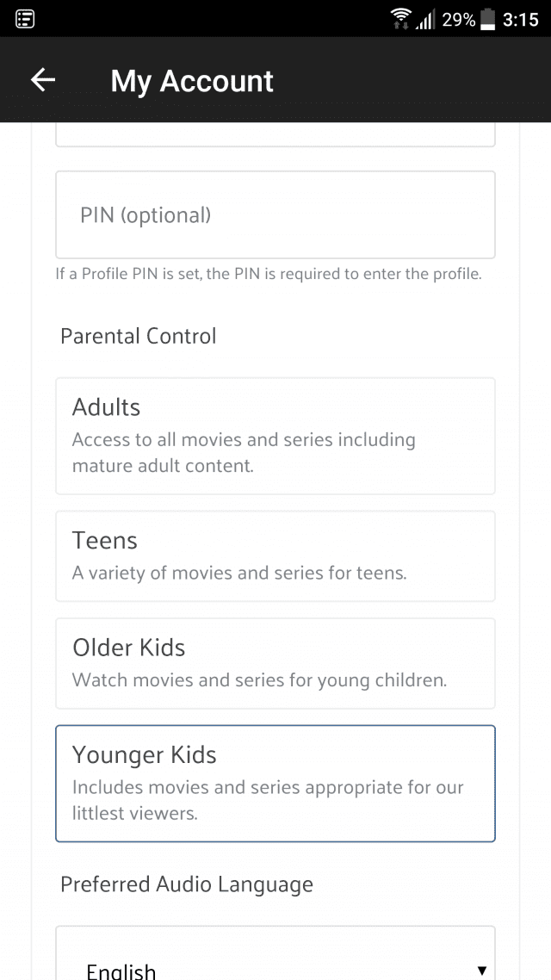Choose the Older Kids parental control level
The width and height of the screenshot is (551, 980).
click(x=275, y=664)
